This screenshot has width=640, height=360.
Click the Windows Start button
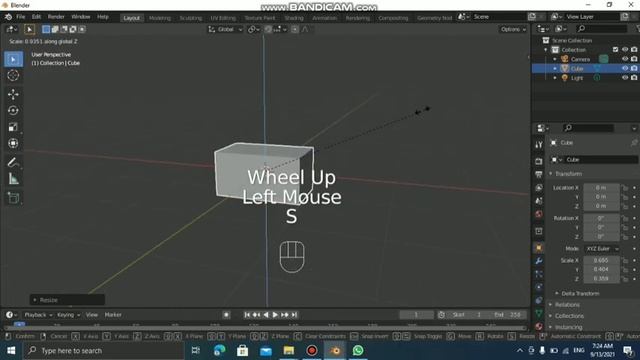11,351
